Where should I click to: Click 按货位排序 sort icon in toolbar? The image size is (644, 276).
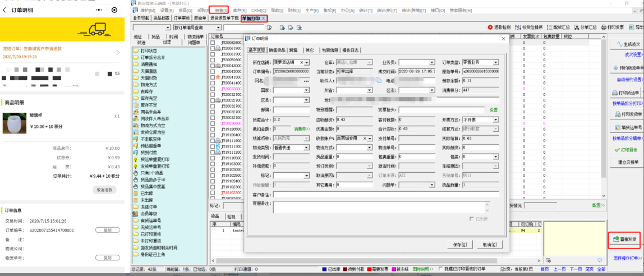(518, 27)
